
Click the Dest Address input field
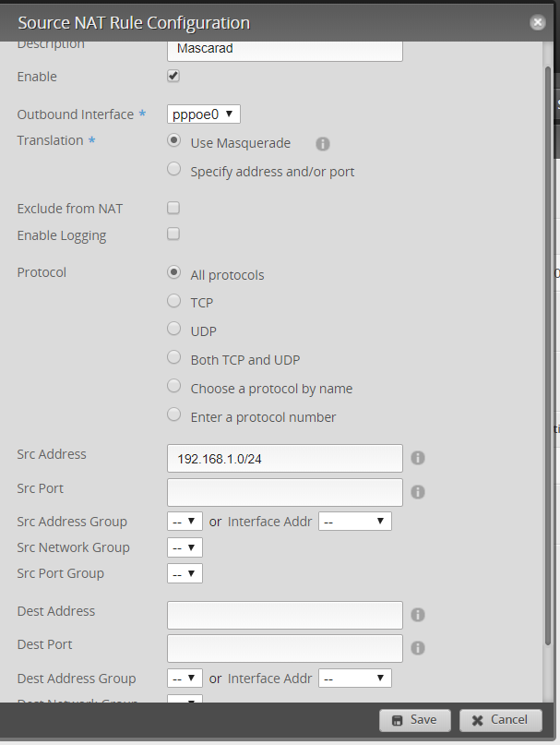(285, 615)
